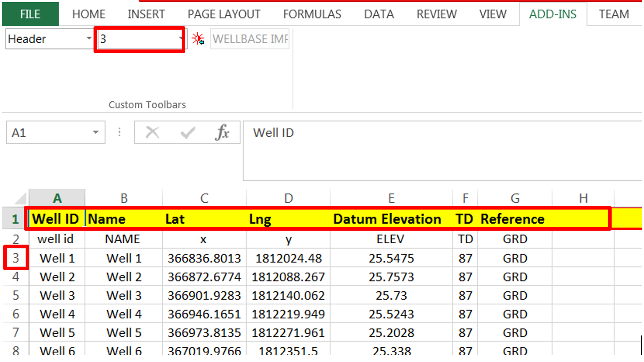Click the lowercase well id cell
This screenshot has height=362, width=644.
click(57, 239)
